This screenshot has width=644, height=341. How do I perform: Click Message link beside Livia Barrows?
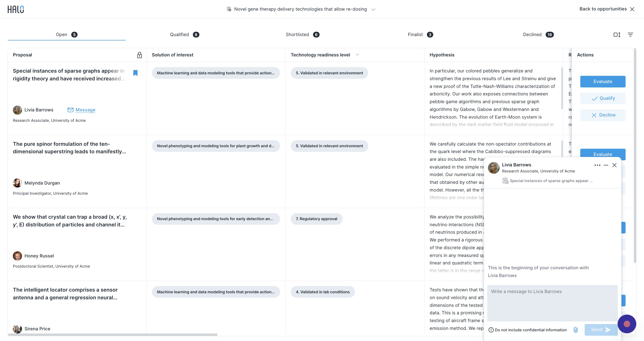tap(85, 110)
